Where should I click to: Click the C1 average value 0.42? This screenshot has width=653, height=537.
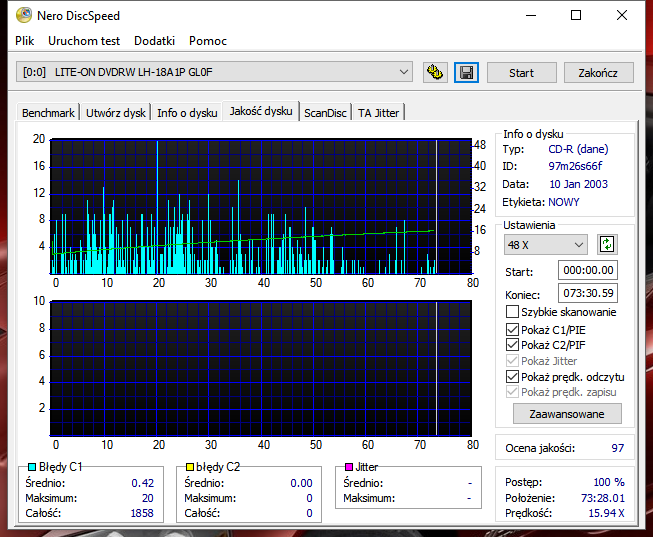142,483
